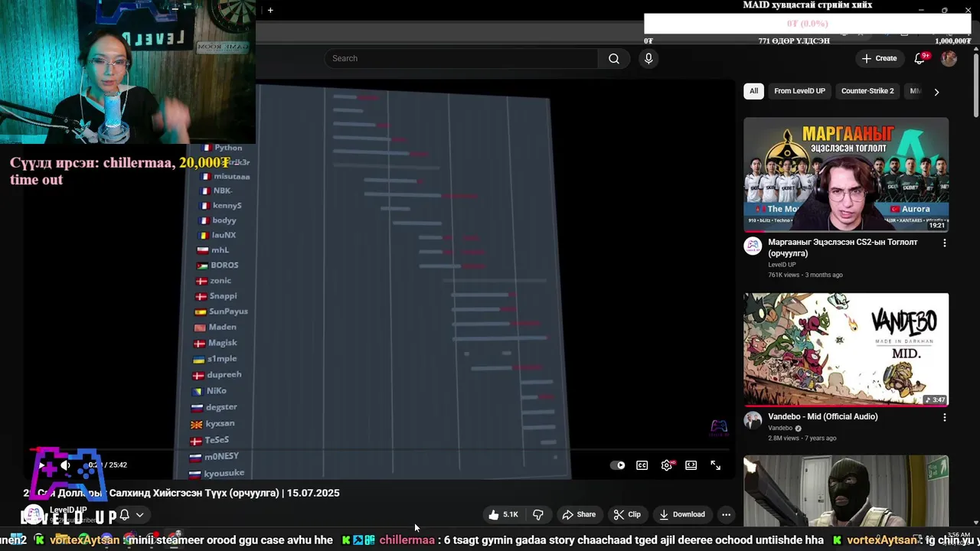The image size is (980, 551).
Task: Select the Counter-Strike 2 chip
Action: tap(867, 91)
